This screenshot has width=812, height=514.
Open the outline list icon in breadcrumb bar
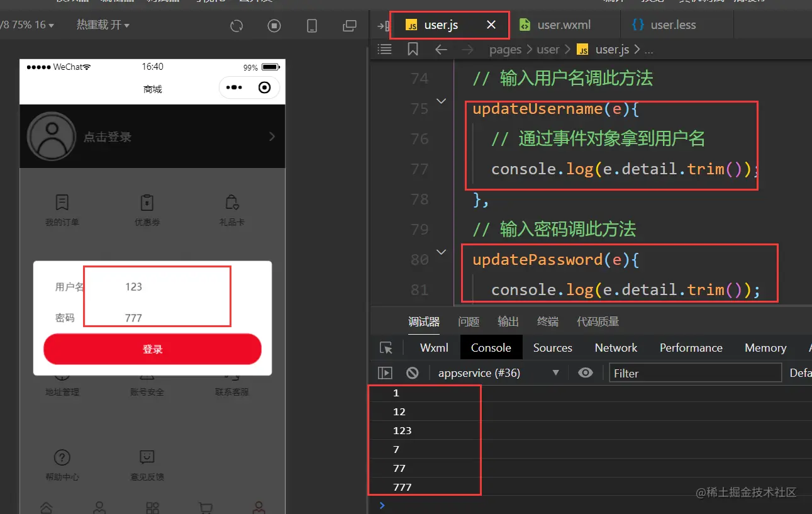coord(384,49)
